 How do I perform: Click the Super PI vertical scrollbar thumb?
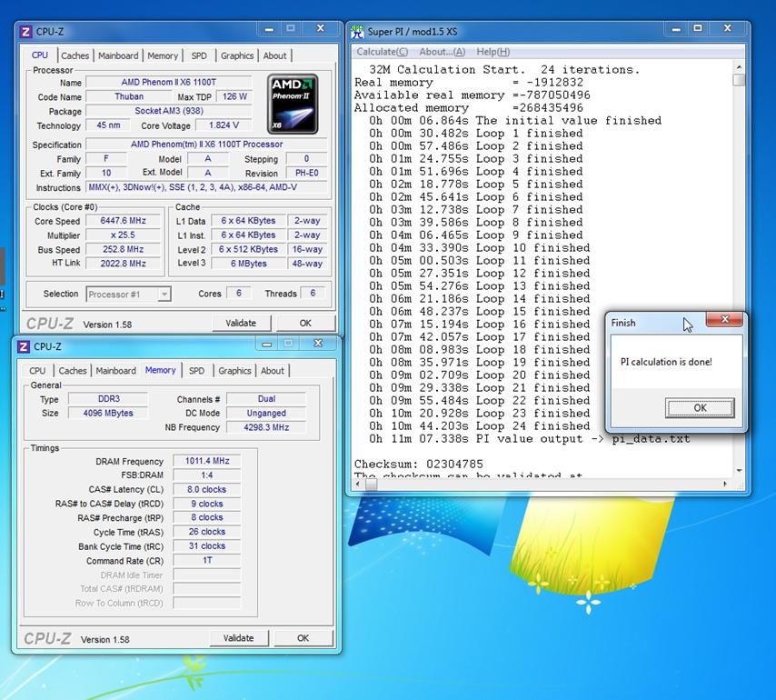(x=739, y=80)
